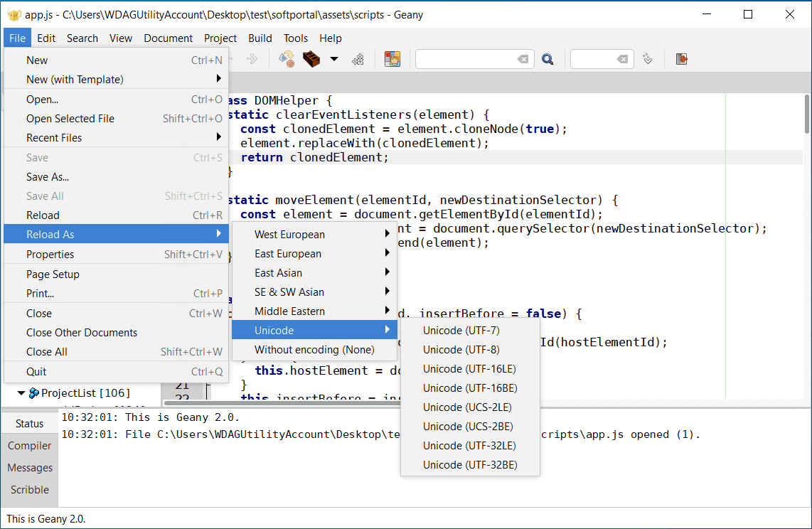
Task: Open the View menu
Action: [121, 38]
